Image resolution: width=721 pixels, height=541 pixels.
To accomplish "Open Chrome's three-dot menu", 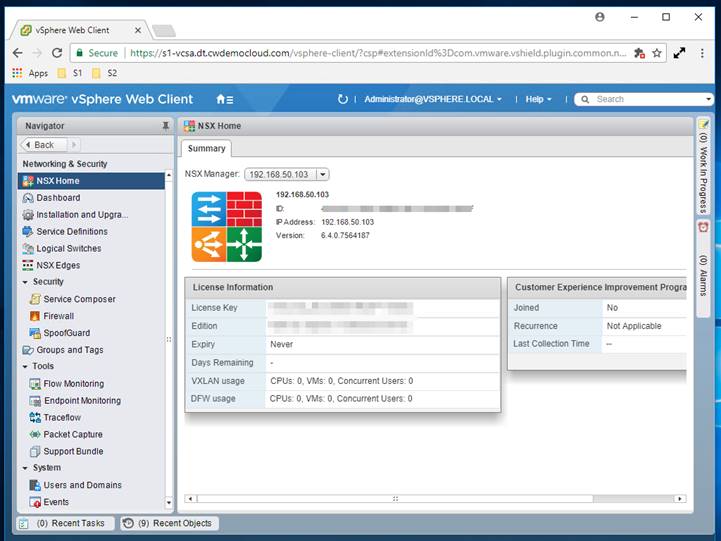I will point(702,53).
